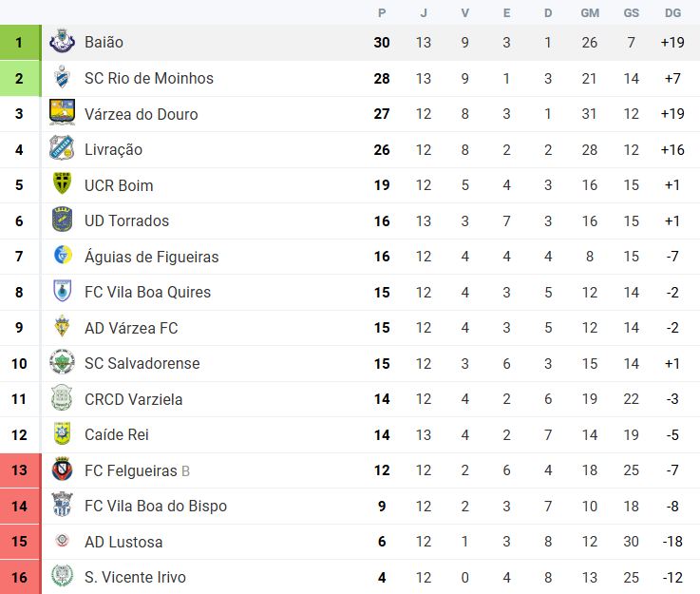Click the Baião club crest icon
Viewport: 700px width, 594px height.
point(62,43)
